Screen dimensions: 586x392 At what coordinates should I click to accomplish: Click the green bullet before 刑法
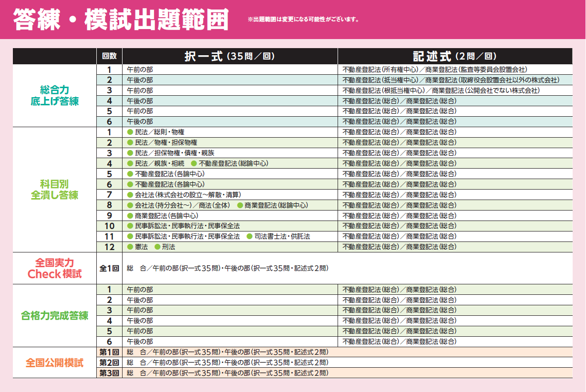[157, 247]
